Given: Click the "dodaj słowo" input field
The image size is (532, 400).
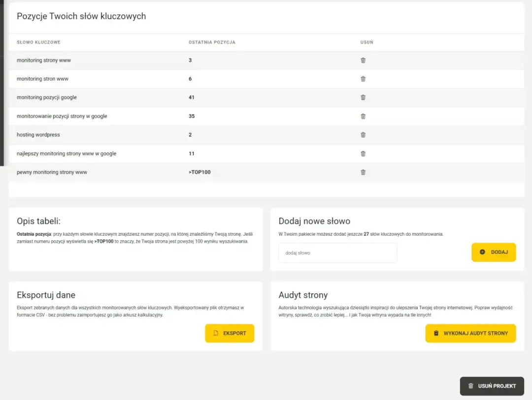Looking at the screenshot, I should tap(337, 252).
